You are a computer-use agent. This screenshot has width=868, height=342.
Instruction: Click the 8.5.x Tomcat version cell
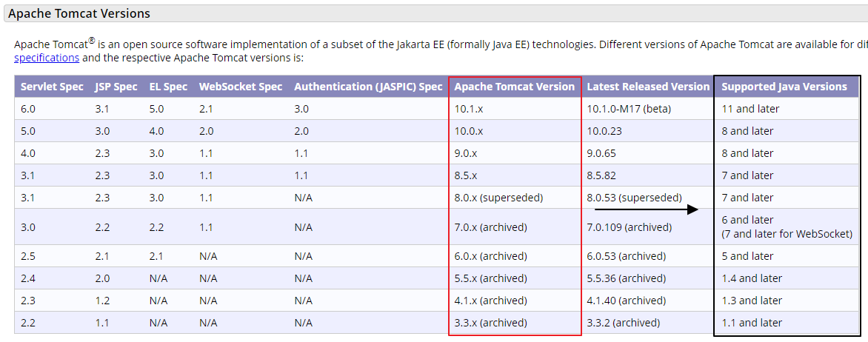point(466,175)
